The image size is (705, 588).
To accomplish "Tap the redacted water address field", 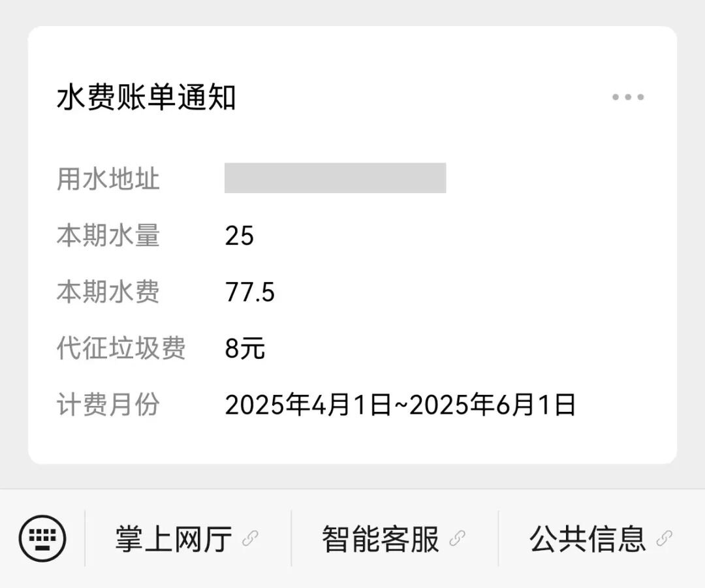I will click(335, 178).
